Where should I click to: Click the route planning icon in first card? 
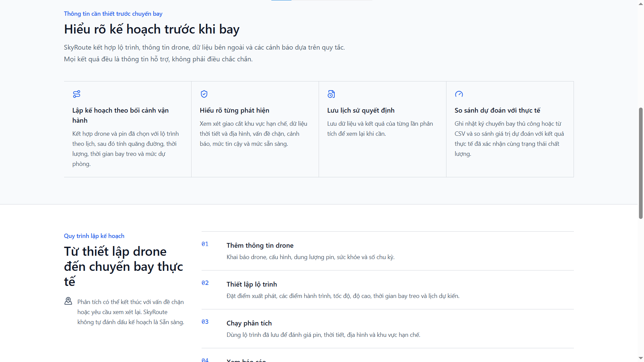pyautogui.click(x=76, y=94)
